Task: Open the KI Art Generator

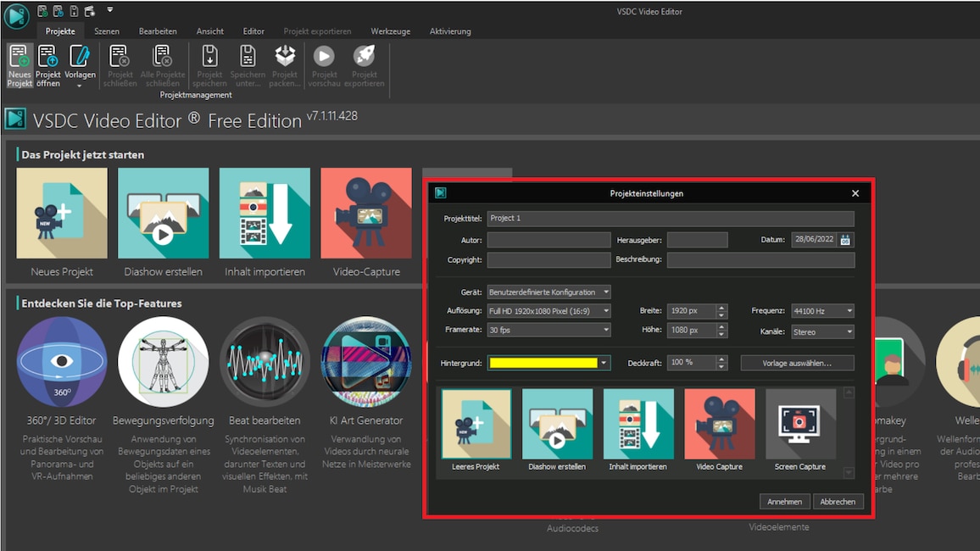Action: pos(366,360)
